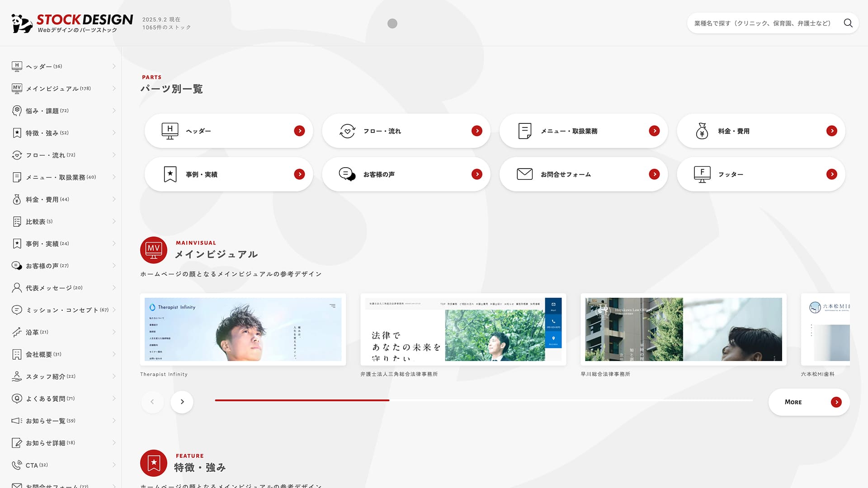
Task: Click the お知らせ詳細 pencil icon in sidebar
Action: (17, 443)
